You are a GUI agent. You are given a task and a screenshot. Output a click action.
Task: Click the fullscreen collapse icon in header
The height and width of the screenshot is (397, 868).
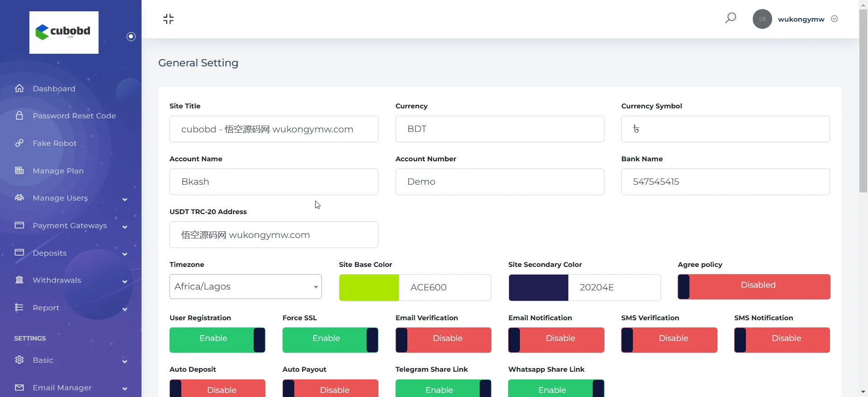coord(168,19)
